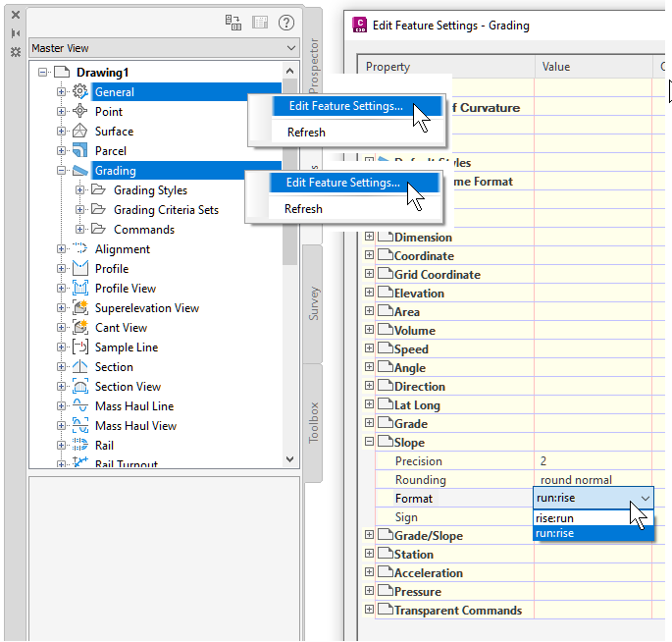This screenshot has height=642, width=672.
Task: Click the Parcel icon in settings tree
Action: [80, 150]
